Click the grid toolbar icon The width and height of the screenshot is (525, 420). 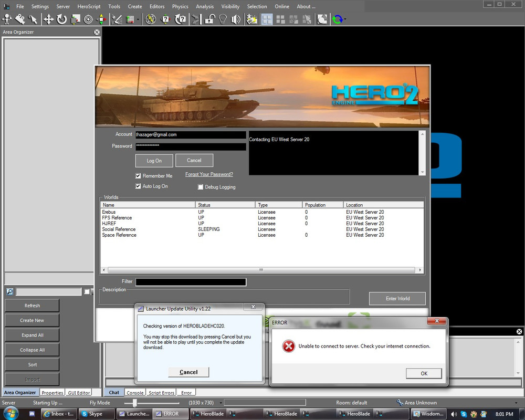point(130,19)
